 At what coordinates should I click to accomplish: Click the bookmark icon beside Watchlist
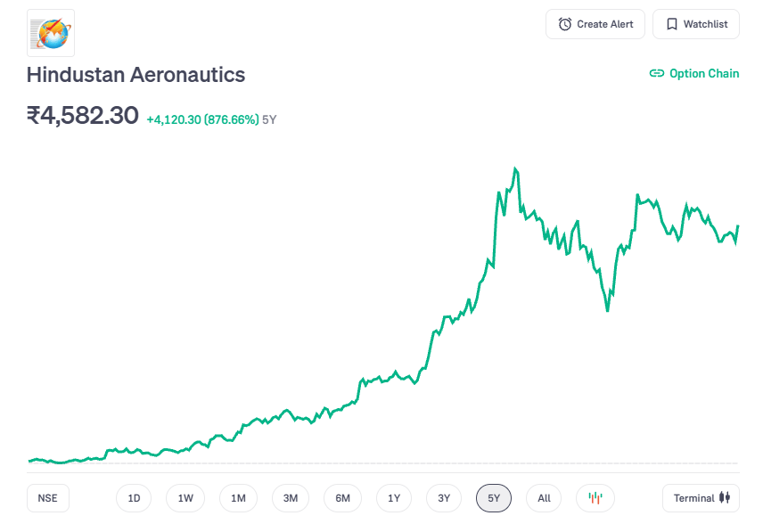(672, 24)
